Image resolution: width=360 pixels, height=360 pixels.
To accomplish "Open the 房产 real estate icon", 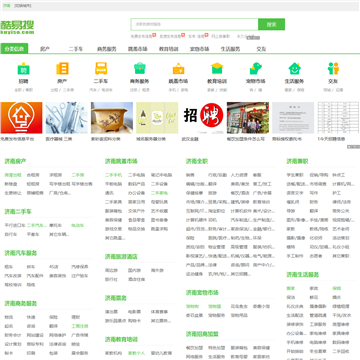I will [62, 68].
